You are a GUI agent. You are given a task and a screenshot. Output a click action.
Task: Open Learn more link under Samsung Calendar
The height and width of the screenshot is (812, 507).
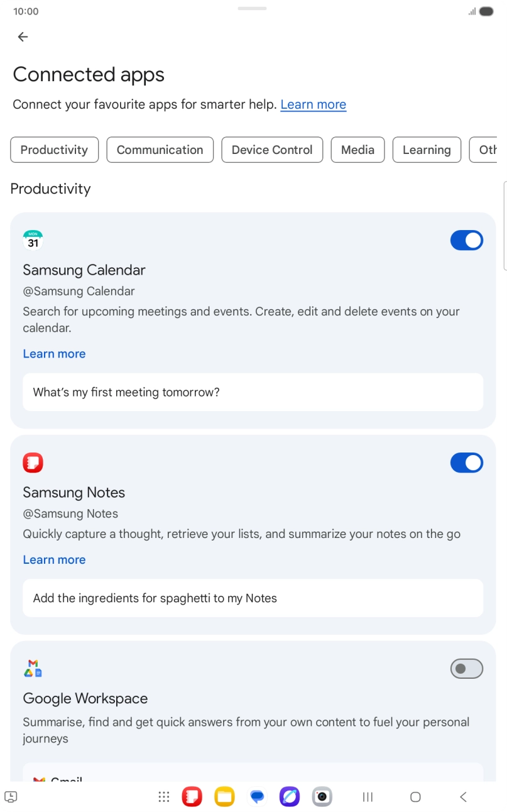pos(54,354)
